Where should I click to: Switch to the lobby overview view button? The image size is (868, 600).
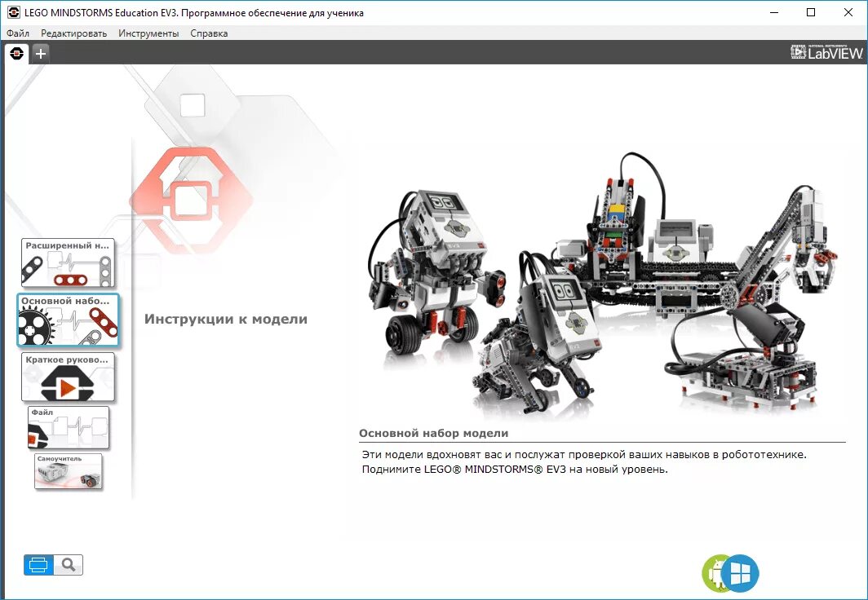coord(38,565)
